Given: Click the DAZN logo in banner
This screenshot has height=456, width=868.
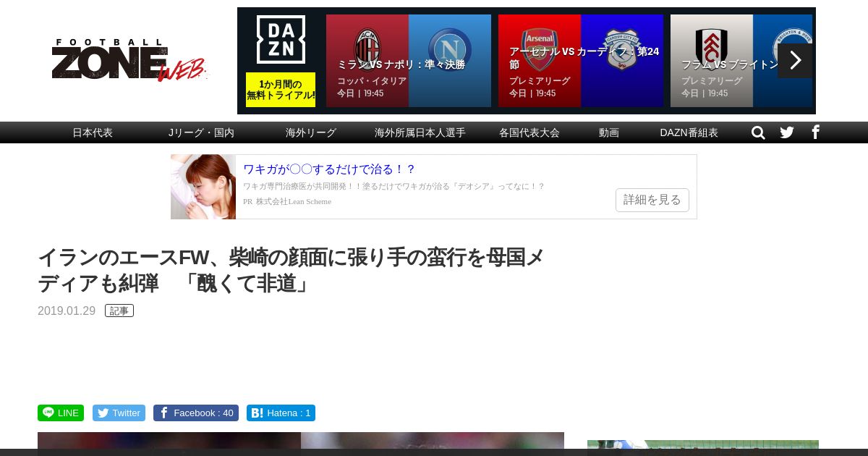Looking at the screenshot, I should click(x=281, y=40).
